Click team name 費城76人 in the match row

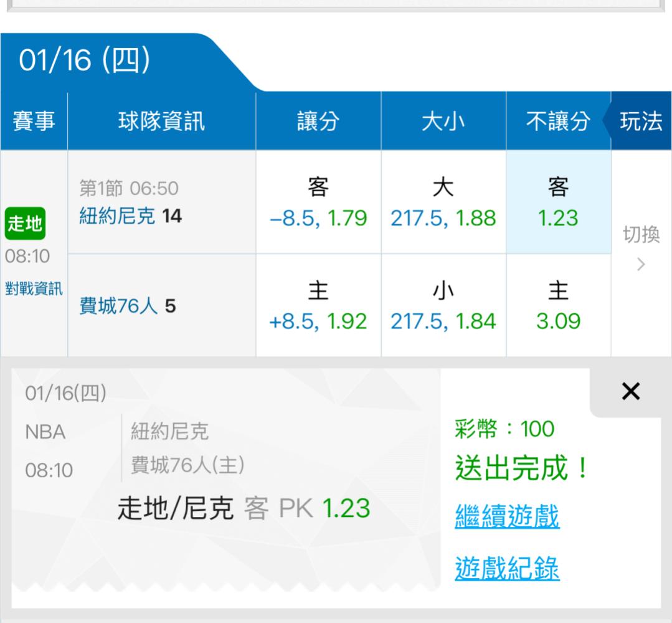[119, 306]
